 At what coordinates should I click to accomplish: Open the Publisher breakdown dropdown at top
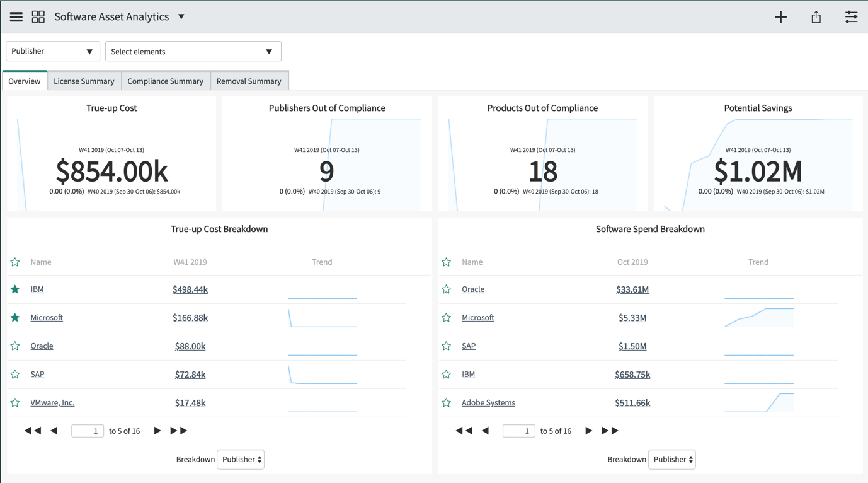(53, 51)
